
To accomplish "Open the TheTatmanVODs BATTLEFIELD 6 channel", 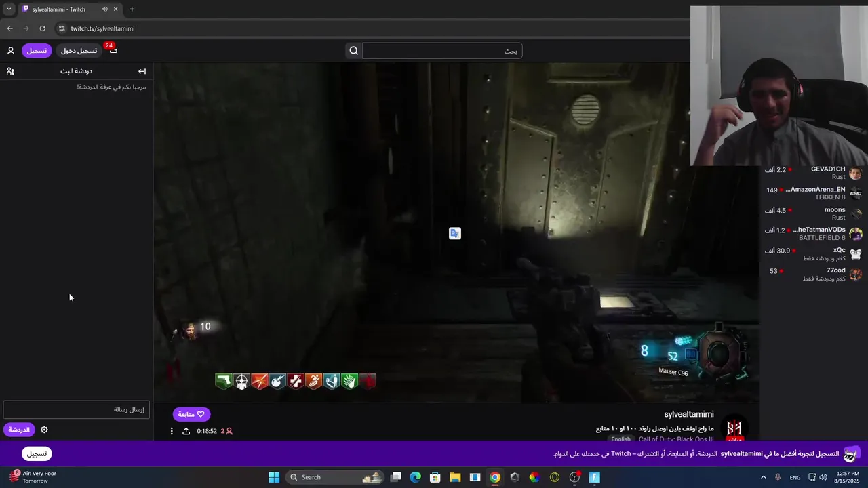I will tap(812, 234).
